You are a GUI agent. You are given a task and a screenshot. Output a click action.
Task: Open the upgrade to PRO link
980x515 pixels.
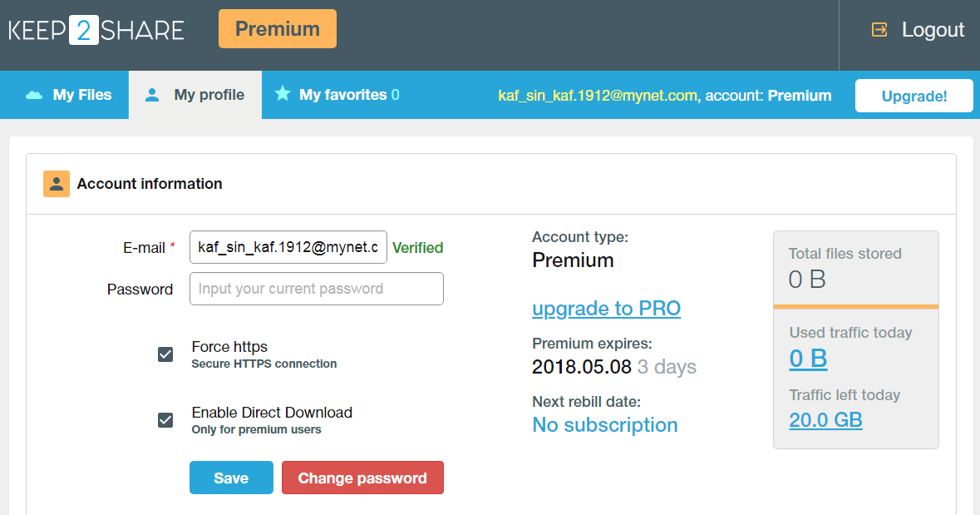(606, 309)
